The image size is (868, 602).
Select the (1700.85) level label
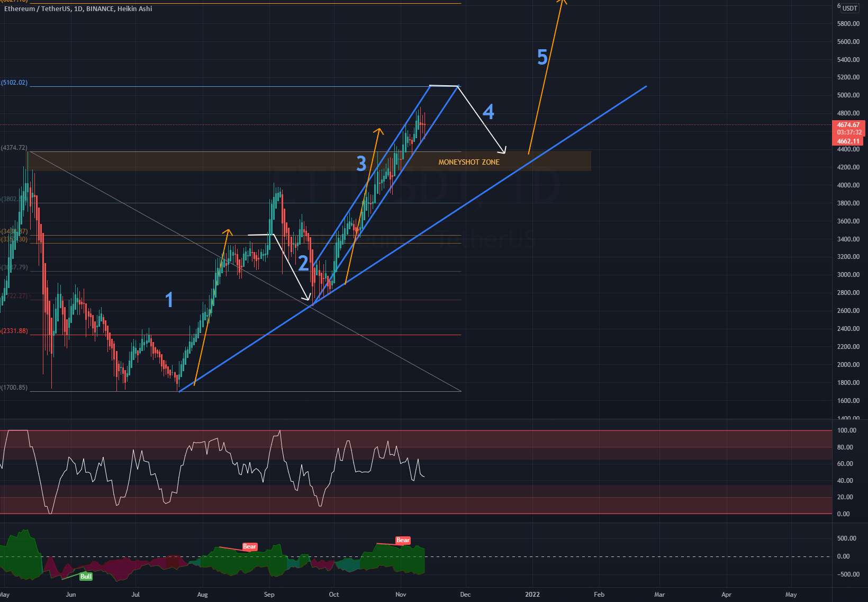[14, 388]
